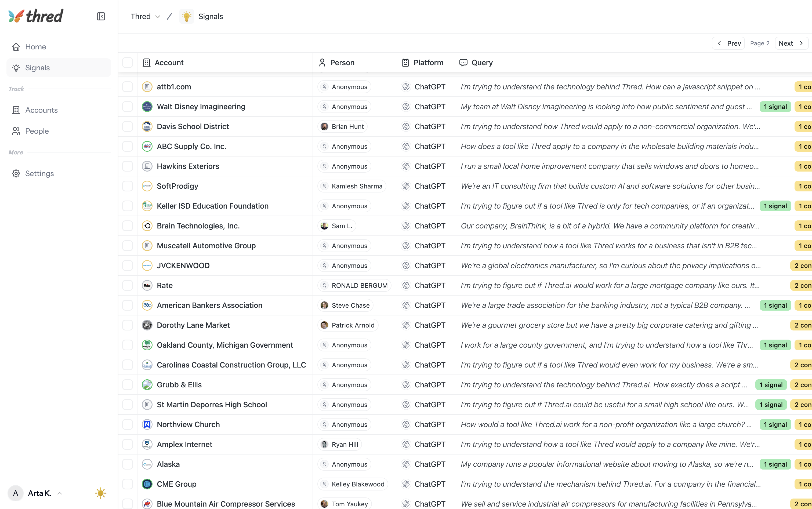This screenshot has height=509, width=812.
Task: Click Walt Disney Imagineering account logo
Action: [147, 107]
